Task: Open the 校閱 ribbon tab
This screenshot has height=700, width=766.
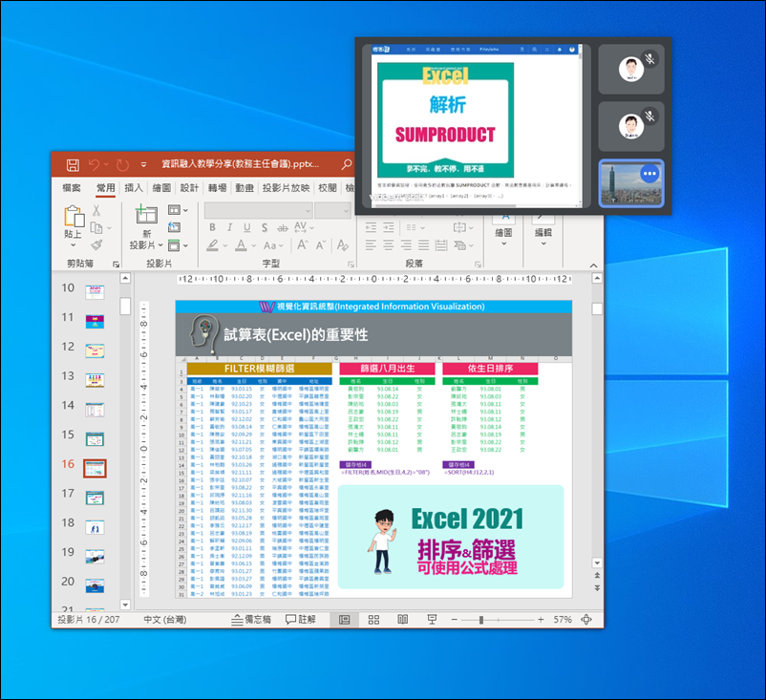Action: [328, 187]
